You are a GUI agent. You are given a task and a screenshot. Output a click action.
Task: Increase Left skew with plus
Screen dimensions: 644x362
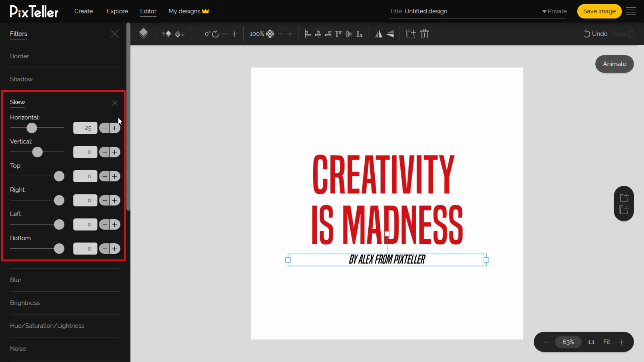click(x=115, y=225)
